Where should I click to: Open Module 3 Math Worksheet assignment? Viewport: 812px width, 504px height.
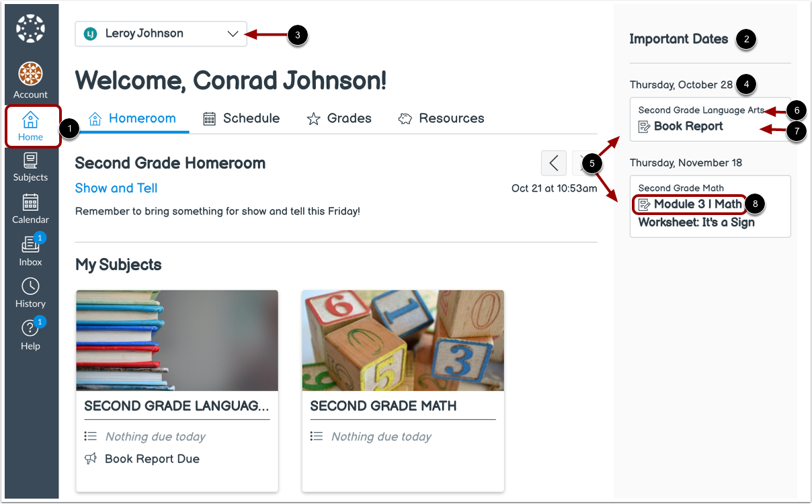point(696,213)
